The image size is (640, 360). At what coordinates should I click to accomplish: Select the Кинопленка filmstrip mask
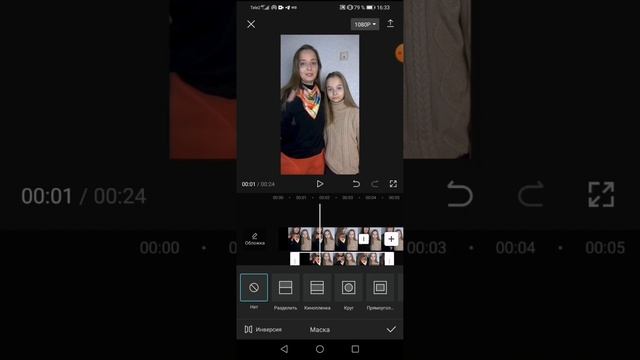317,288
